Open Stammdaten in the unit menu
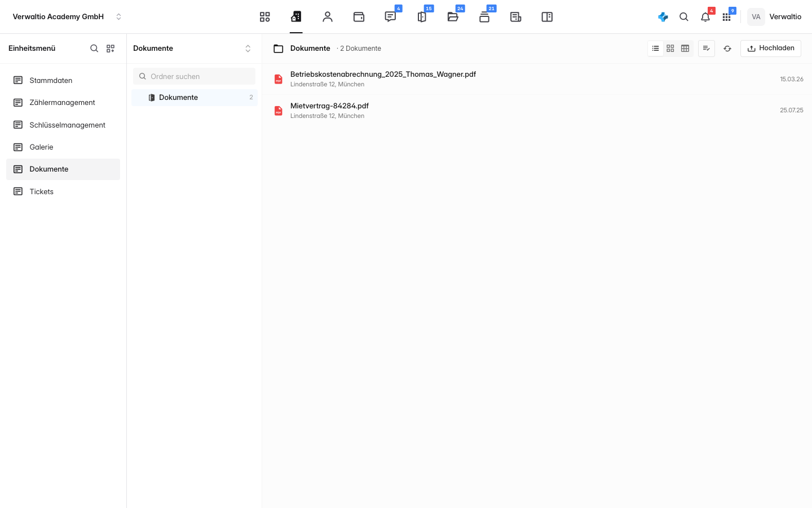 pyautogui.click(x=63, y=80)
